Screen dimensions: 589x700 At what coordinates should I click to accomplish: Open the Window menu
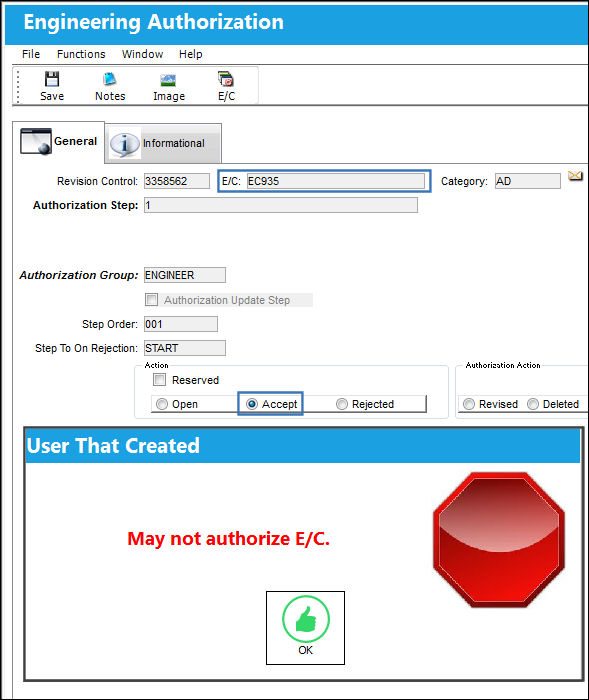click(142, 54)
